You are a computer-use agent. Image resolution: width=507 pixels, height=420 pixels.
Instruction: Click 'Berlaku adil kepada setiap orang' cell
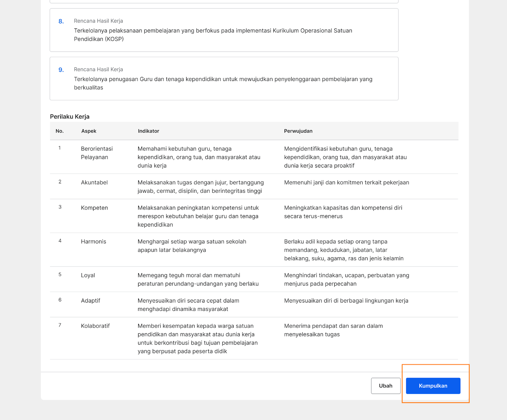point(344,250)
